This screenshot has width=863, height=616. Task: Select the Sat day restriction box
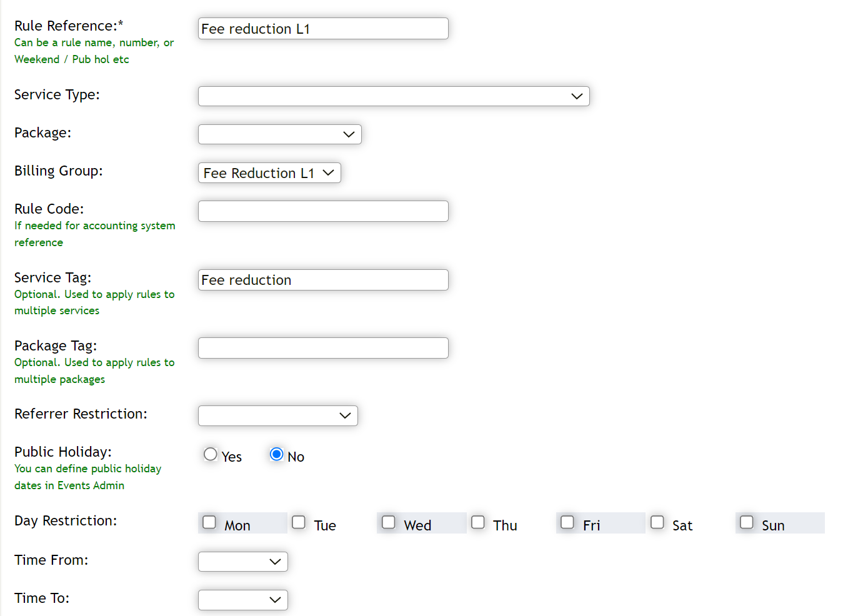[x=657, y=522]
